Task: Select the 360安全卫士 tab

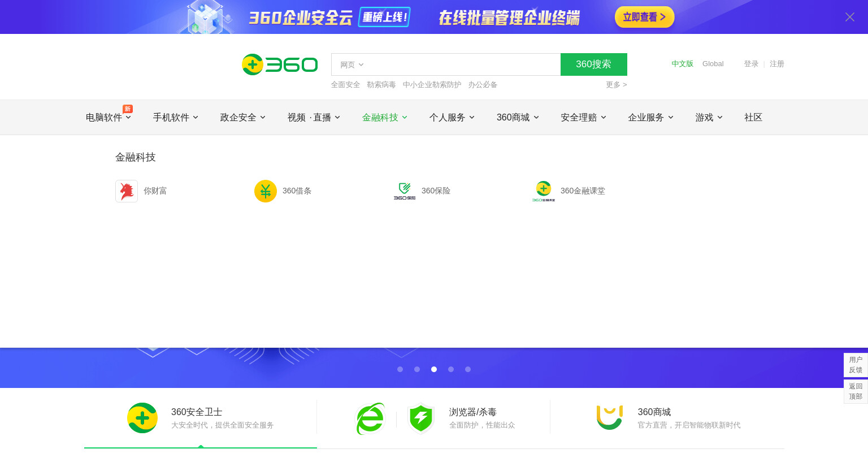Action: [201, 418]
